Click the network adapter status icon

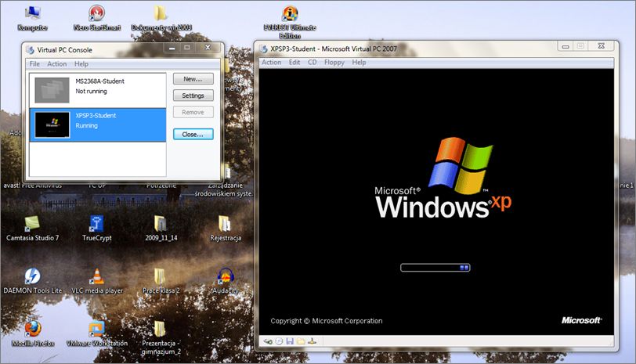click(x=312, y=341)
